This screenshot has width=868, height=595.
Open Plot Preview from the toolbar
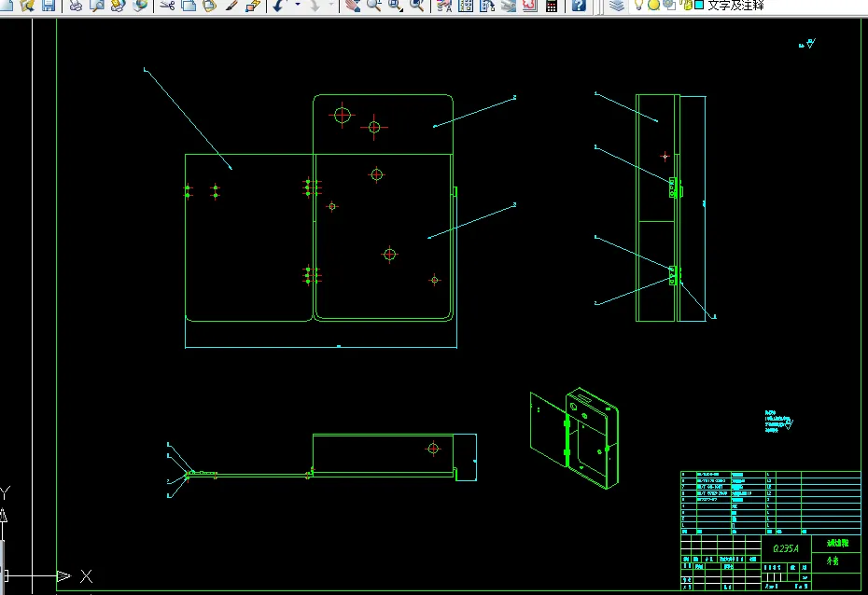pyautogui.click(x=97, y=6)
